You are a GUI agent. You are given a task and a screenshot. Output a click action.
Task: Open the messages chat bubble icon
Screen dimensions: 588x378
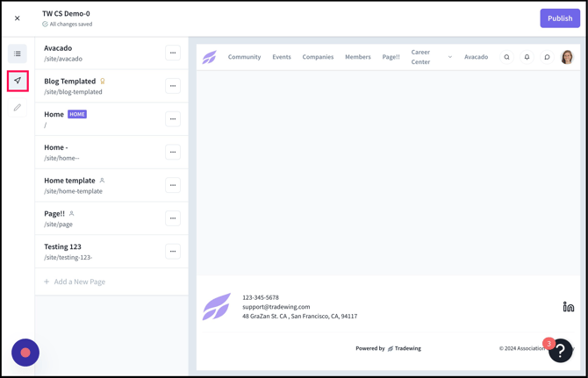click(x=547, y=57)
